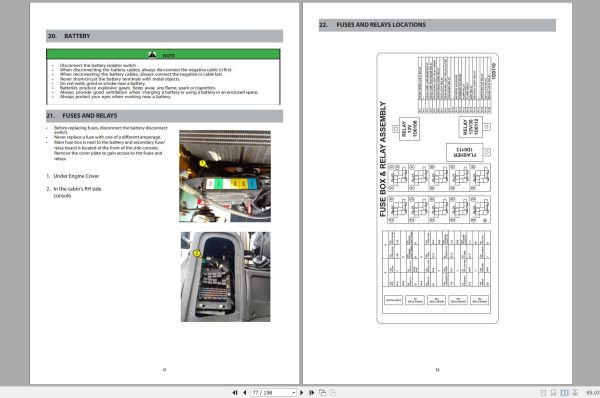Jump to the last page

point(311,393)
